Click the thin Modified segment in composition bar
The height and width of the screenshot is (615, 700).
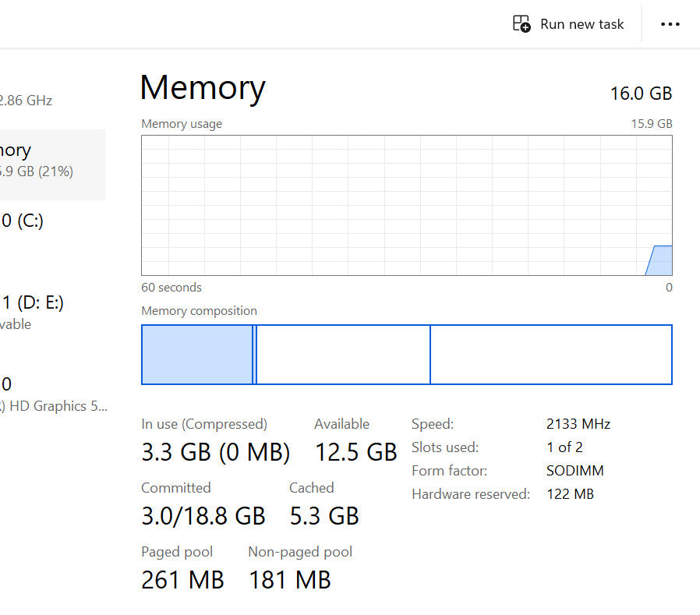(254, 355)
